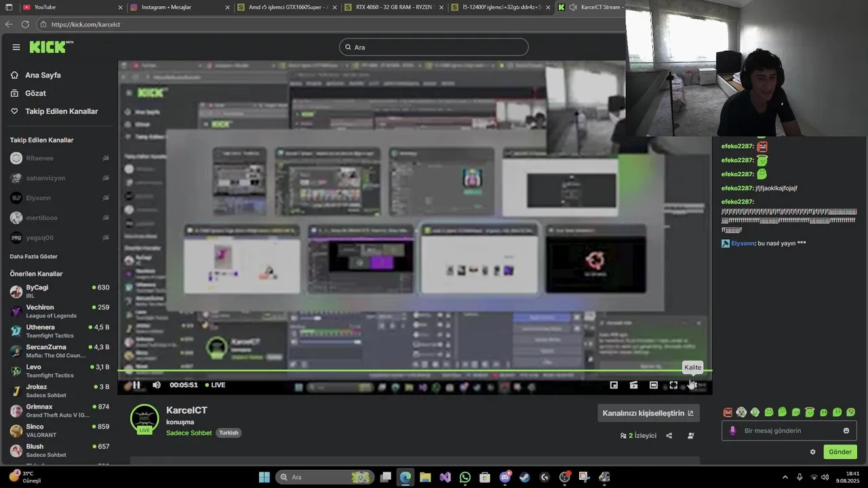Open chat settings gear

[812, 452]
